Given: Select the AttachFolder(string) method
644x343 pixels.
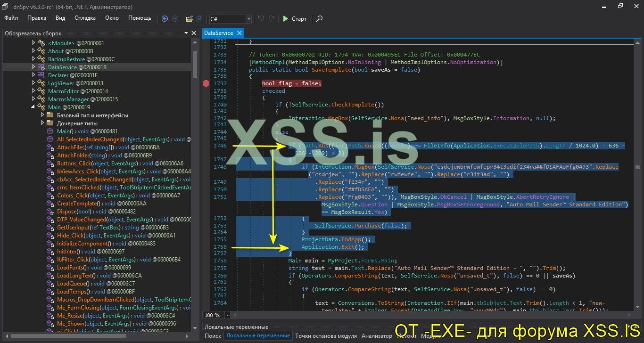Looking at the screenshot, I should pos(104,155).
